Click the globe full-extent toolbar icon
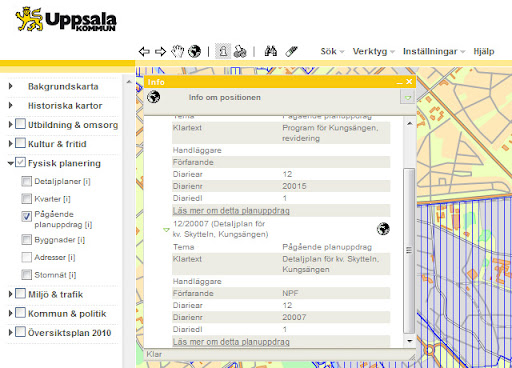This screenshot has height=368, width=512. tap(194, 51)
